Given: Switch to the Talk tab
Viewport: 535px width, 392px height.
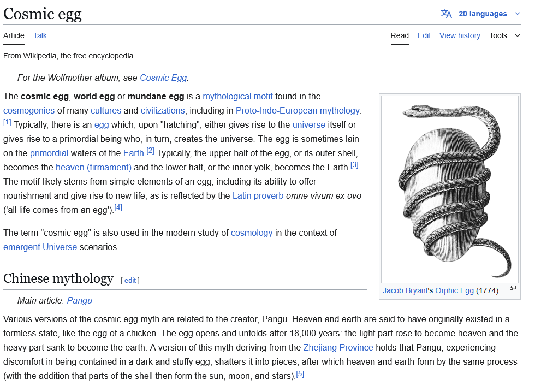Looking at the screenshot, I should [x=40, y=35].
